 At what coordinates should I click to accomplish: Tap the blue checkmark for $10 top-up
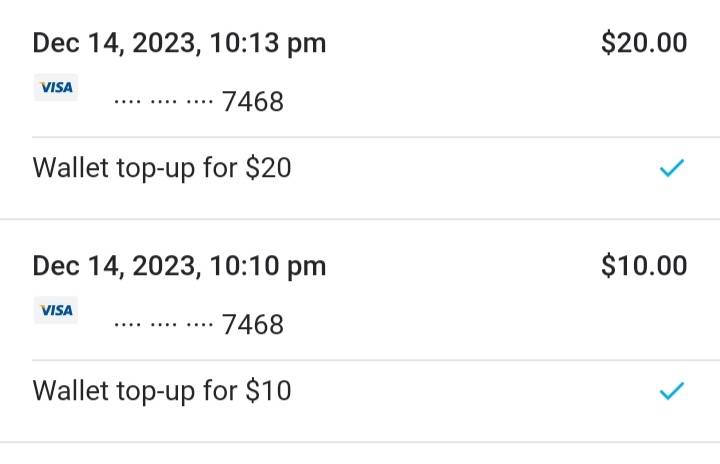(x=671, y=391)
